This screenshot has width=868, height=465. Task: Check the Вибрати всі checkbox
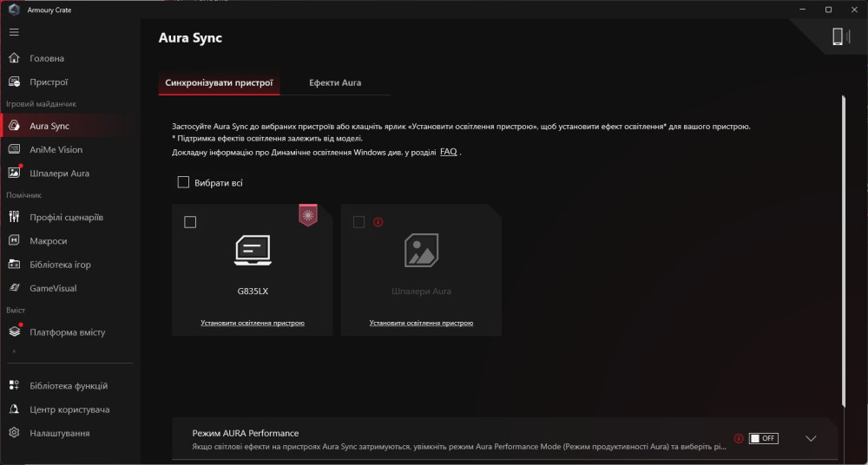point(183,182)
